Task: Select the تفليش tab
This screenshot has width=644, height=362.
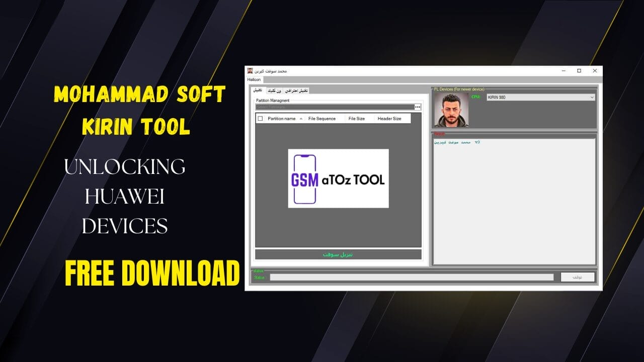Action: coord(258,90)
